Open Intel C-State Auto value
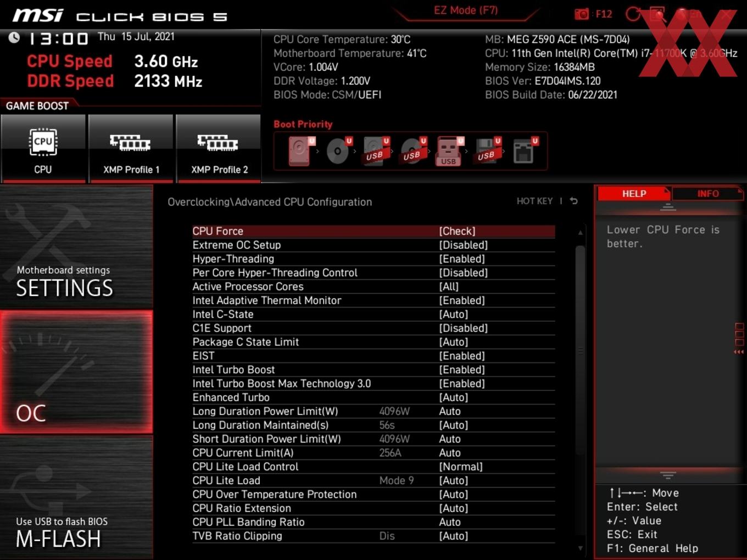747x560 pixels. pyautogui.click(x=454, y=314)
